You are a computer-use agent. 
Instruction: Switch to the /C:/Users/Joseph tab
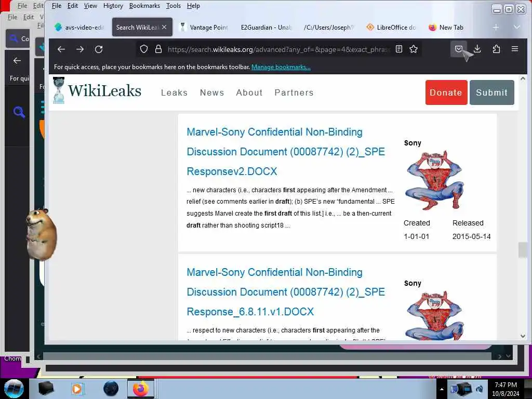[x=328, y=27]
